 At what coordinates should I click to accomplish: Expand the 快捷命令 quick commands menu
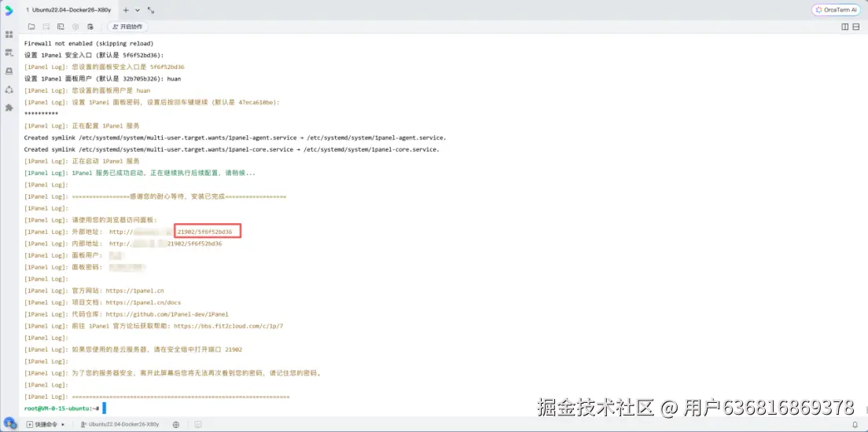46,424
